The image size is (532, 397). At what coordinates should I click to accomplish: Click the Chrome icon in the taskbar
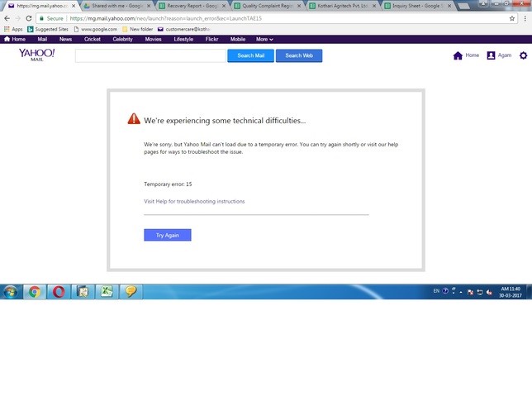[34, 292]
